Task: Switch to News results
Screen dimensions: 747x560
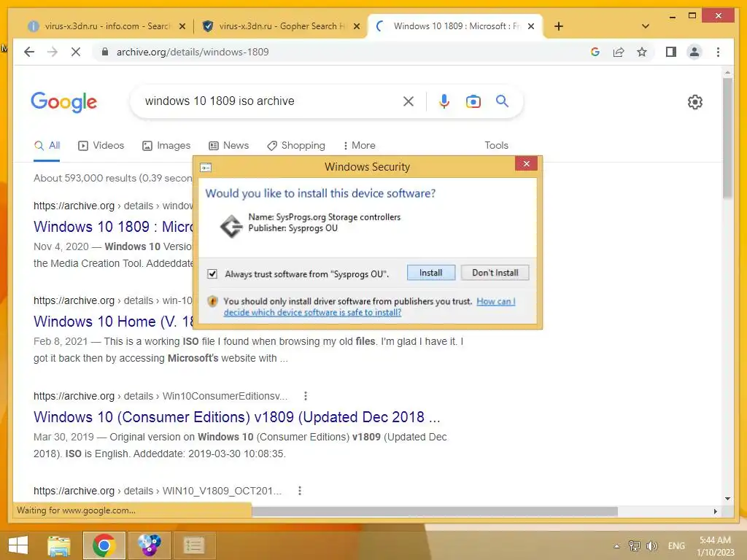Action: [228, 145]
